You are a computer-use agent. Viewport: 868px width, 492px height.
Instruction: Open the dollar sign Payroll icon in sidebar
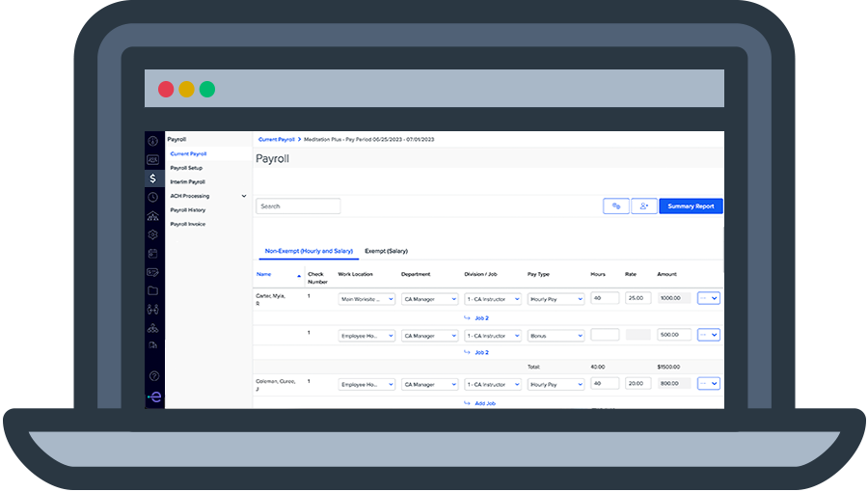[x=152, y=178]
